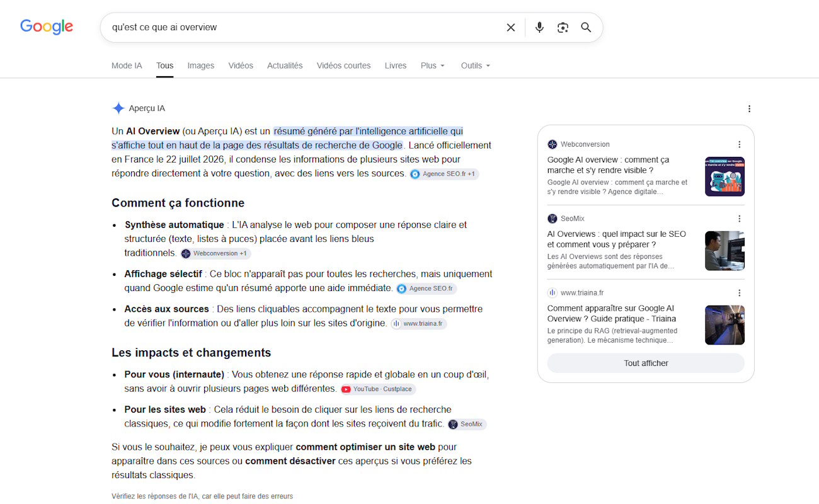Click the 'Les impacts et changements' heading
Screen dimensions: 819x504
192,353
